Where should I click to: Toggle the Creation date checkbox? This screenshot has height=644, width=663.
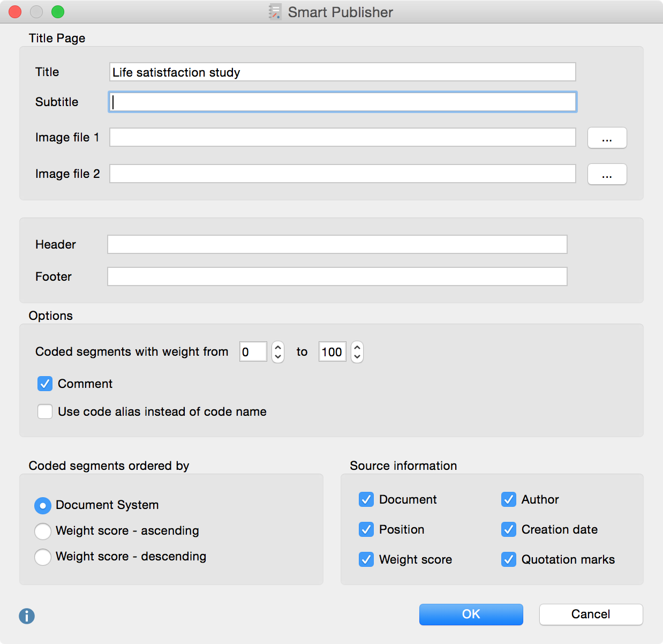pos(509,529)
